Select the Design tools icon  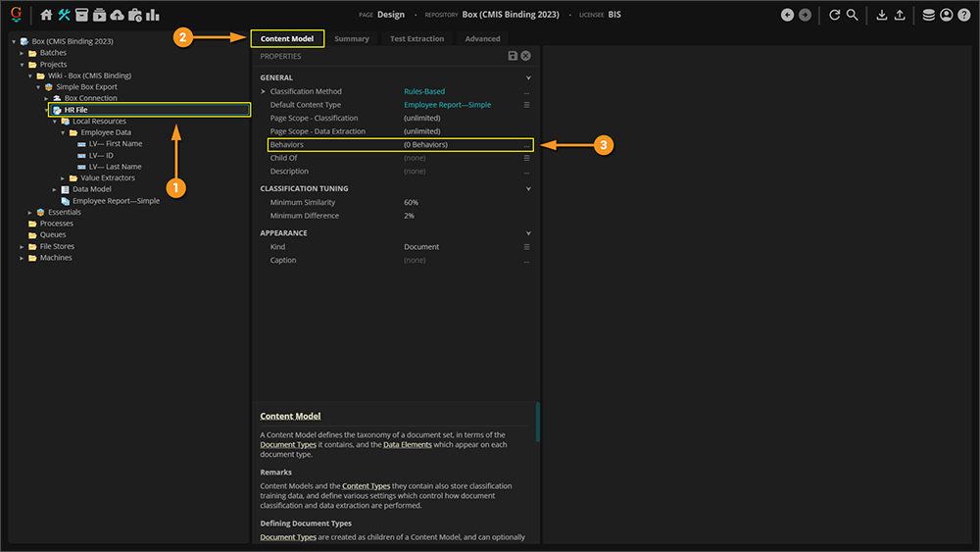[x=65, y=15]
